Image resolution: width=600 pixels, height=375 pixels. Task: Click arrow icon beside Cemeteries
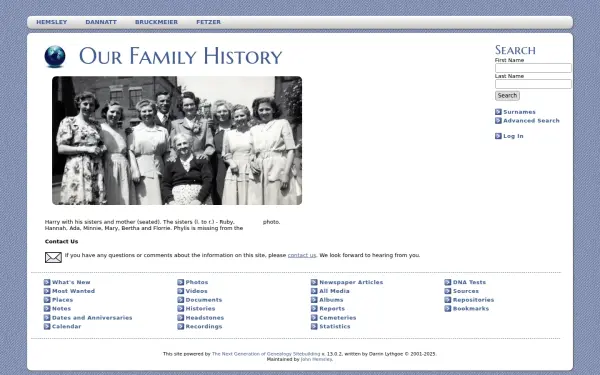(314, 318)
